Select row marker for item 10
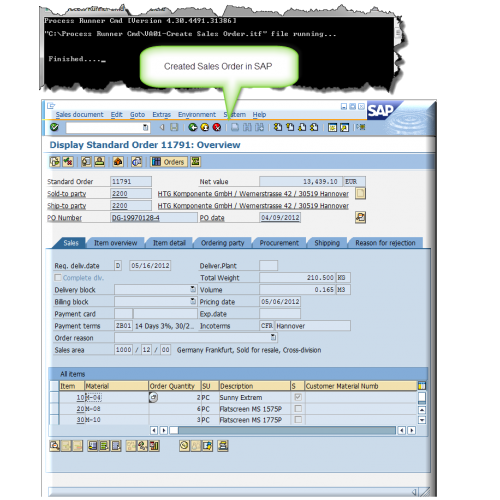The width and height of the screenshot is (500, 500). (54, 397)
